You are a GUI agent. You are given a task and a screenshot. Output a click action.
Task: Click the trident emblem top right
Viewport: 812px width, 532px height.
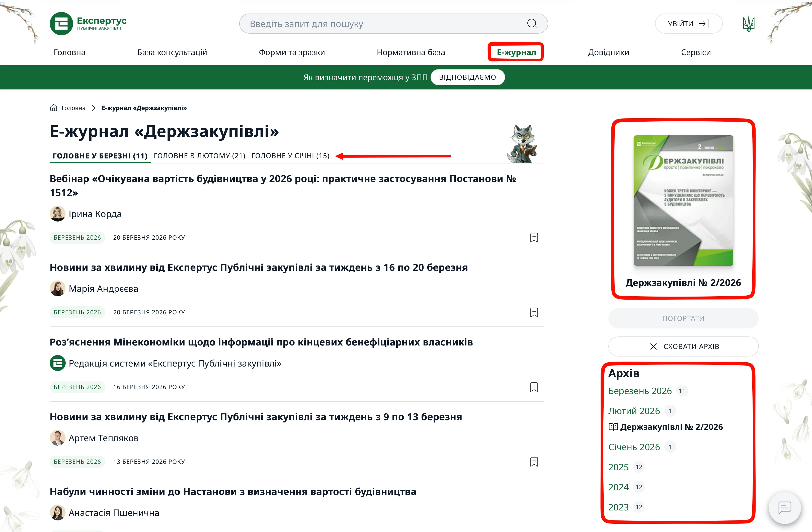pos(749,24)
